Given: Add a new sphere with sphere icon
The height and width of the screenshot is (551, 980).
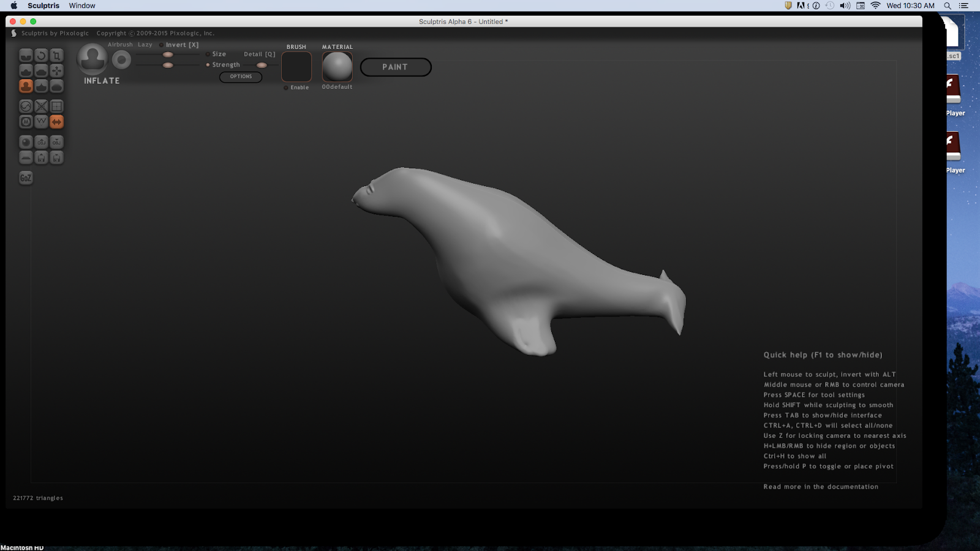Looking at the screenshot, I should 26,142.
